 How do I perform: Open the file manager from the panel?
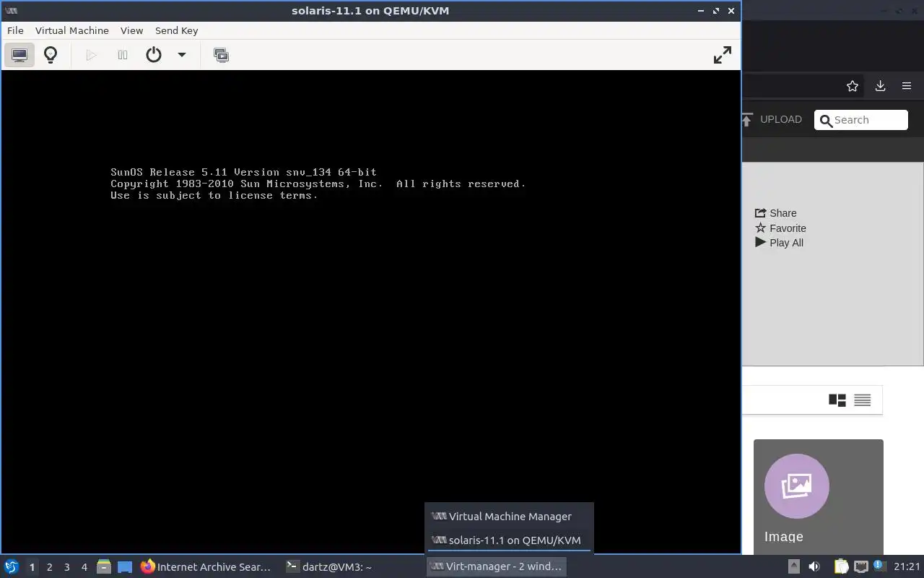tap(103, 567)
